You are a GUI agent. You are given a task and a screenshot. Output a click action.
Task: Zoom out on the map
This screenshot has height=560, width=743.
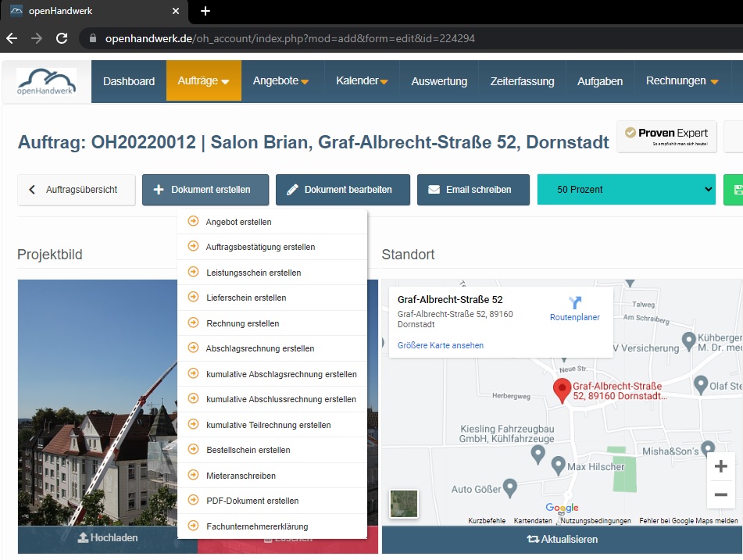pos(720,495)
